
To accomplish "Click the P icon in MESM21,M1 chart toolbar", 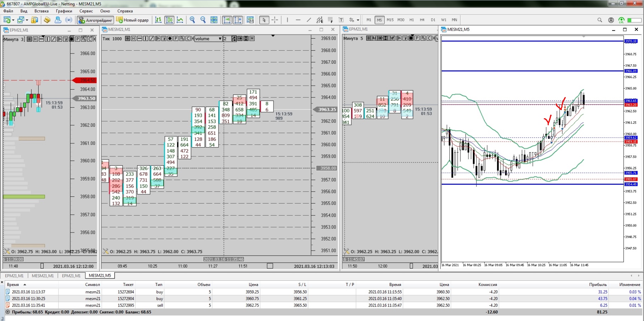I will 176,39.
